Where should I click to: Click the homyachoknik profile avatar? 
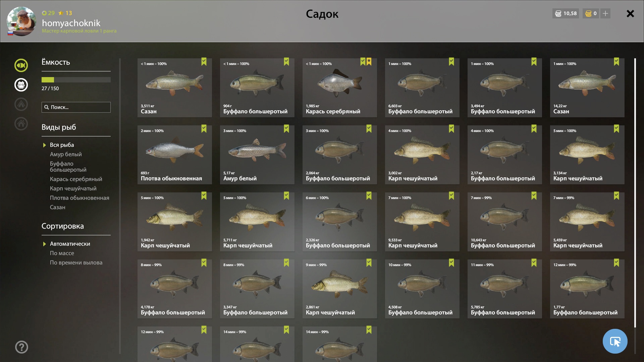pos(21,21)
